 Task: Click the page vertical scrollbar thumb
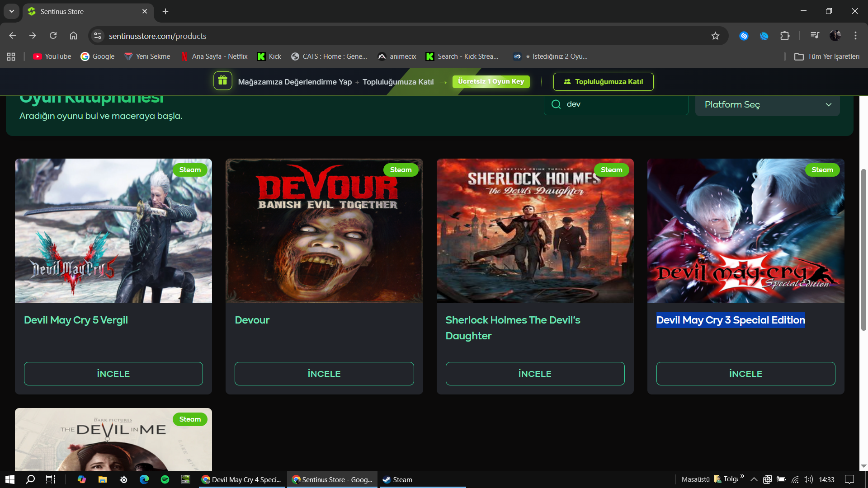coord(863,249)
